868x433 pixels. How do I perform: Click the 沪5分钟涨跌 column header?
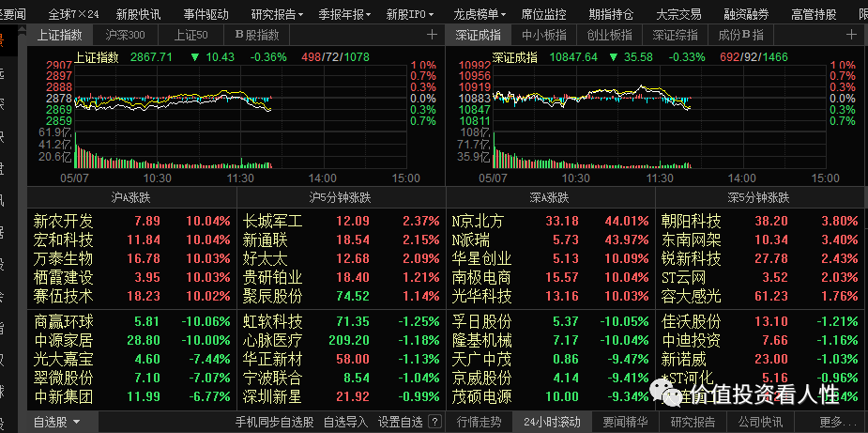click(341, 197)
